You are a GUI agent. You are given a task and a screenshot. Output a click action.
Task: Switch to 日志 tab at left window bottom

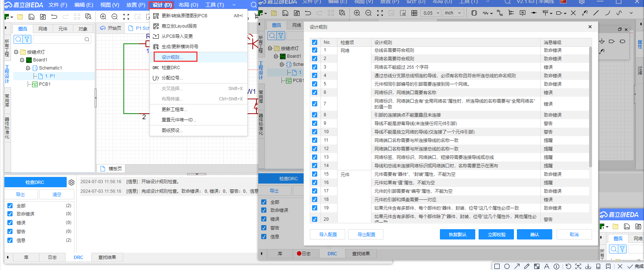[52, 257]
